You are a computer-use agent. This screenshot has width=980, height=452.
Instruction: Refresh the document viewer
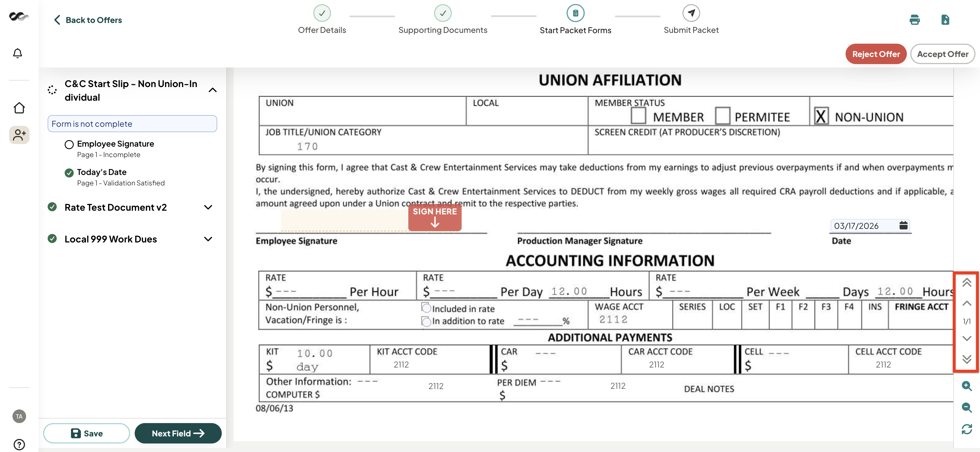pos(967,429)
